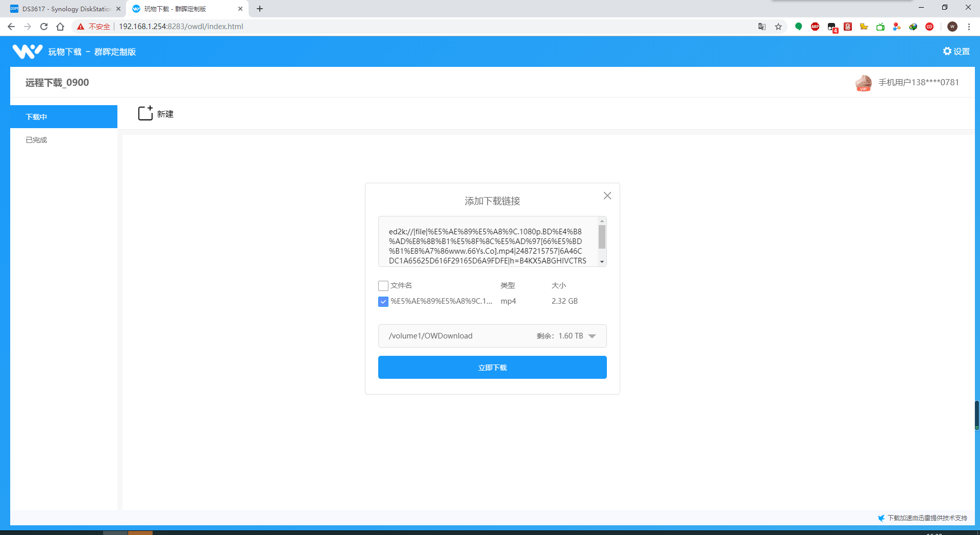The height and width of the screenshot is (535, 980).
Task: Click the 大小 column header
Action: (559, 286)
